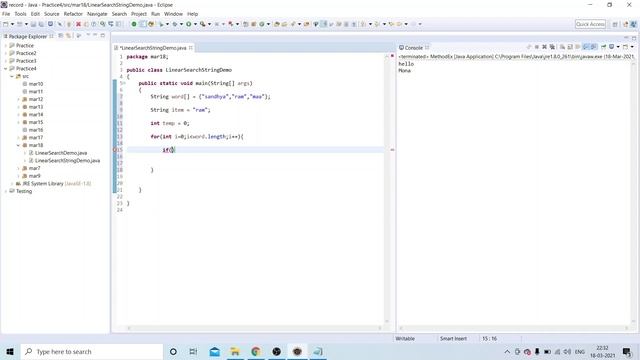Screen dimensions: 640x360
Task: Expand the Practice2 project
Action: pos(6,53)
